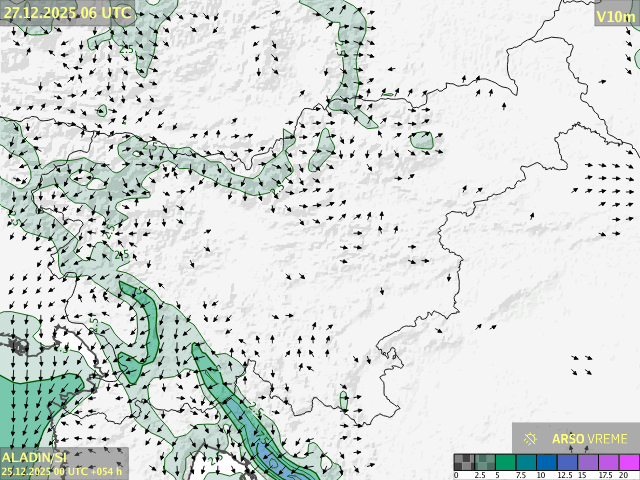Click the 27.12.2025 06 UTC timestamp
Image resolution: width=640 pixels, height=480 pixels.
[66, 13]
